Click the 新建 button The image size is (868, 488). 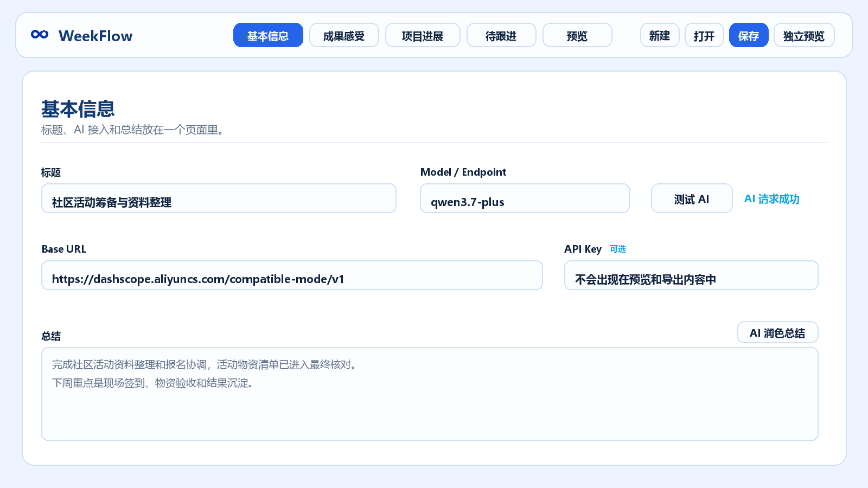tap(660, 35)
